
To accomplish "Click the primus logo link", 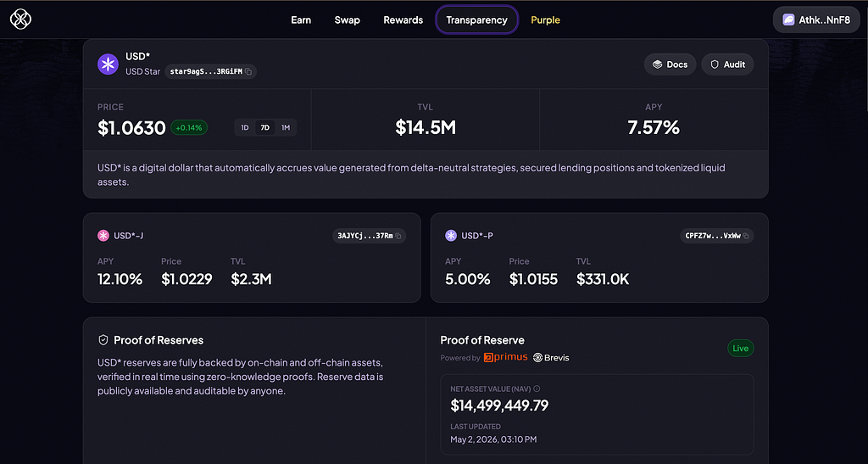I will click(x=505, y=357).
